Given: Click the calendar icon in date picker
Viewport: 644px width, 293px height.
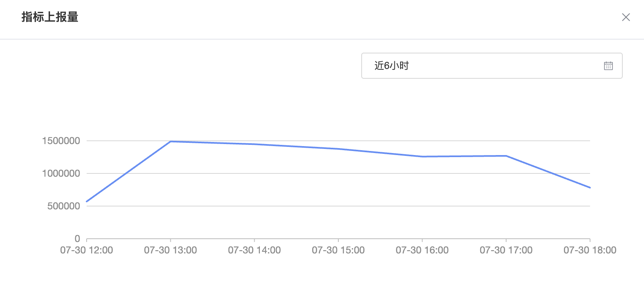Looking at the screenshot, I should pos(608,66).
